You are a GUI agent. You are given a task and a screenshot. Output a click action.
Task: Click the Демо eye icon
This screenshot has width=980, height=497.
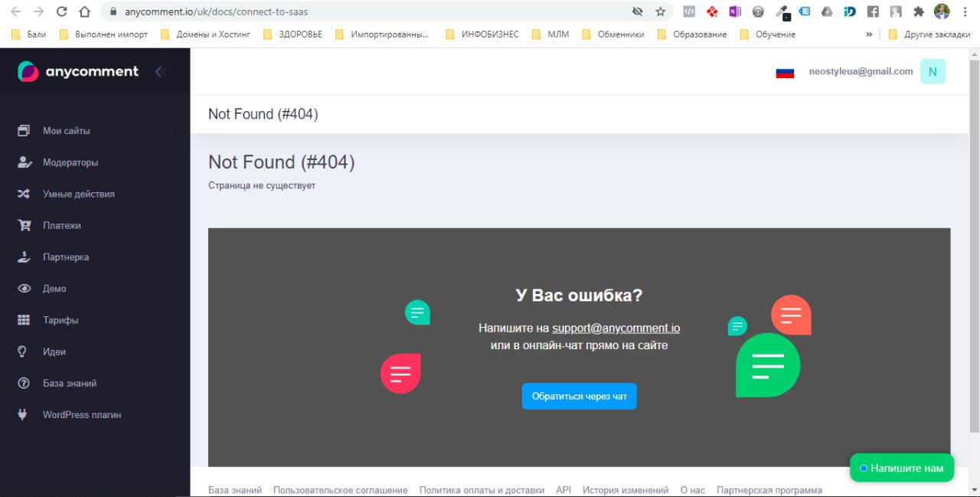pyautogui.click(x=24, y=289)
